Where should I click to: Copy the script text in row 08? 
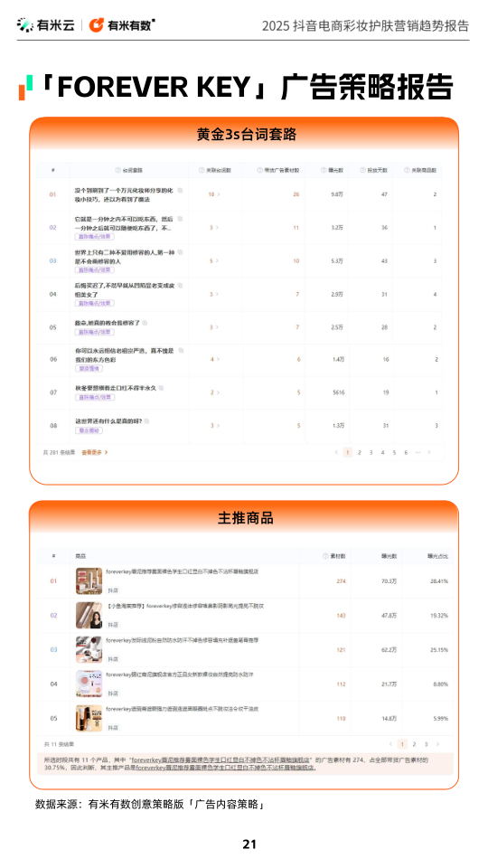146,421
